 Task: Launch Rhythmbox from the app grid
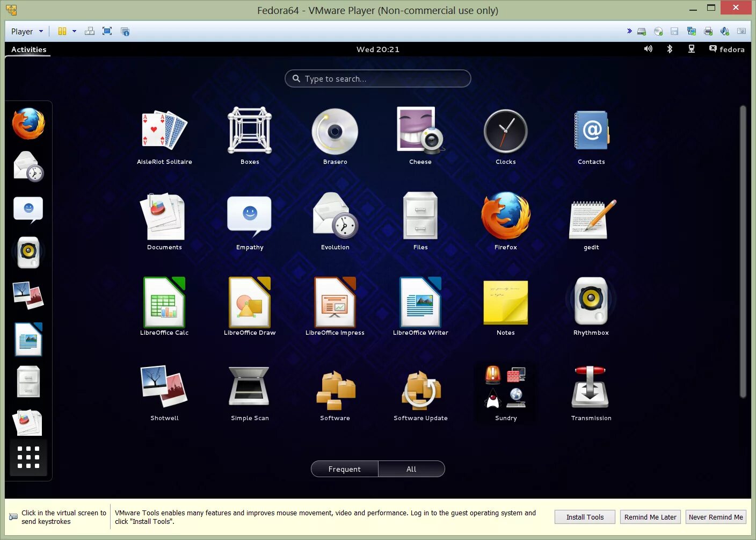pos(591,307)
